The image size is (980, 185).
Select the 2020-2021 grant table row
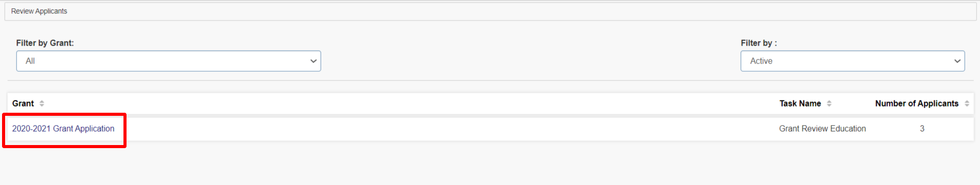coord(490,129)
